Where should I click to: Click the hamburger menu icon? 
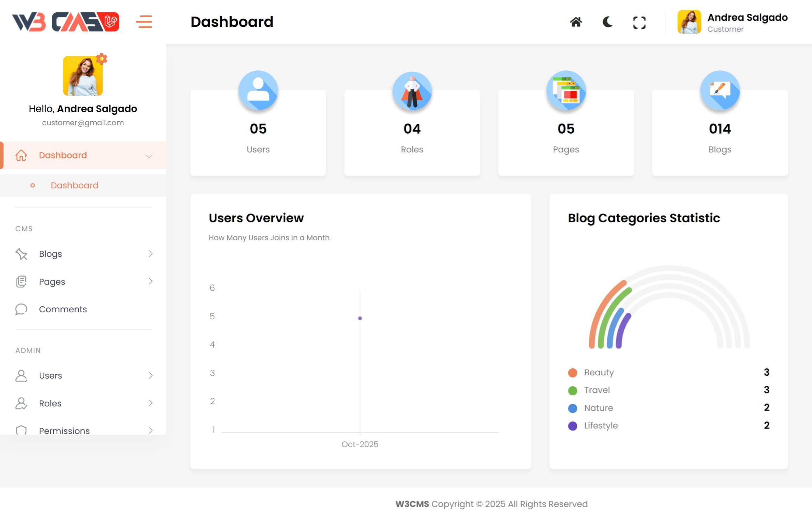click(144, 22)
